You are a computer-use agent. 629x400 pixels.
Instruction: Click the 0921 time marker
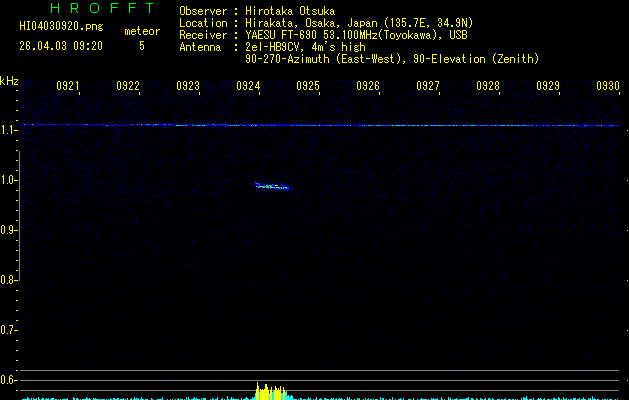pyautogui.click(x=67, y=85)
